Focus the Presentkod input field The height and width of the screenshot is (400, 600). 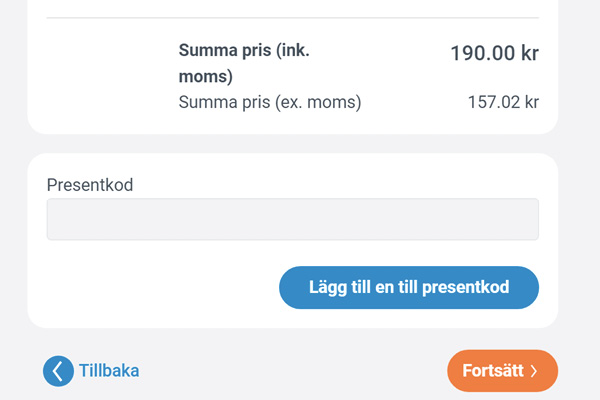pos(293,219)
